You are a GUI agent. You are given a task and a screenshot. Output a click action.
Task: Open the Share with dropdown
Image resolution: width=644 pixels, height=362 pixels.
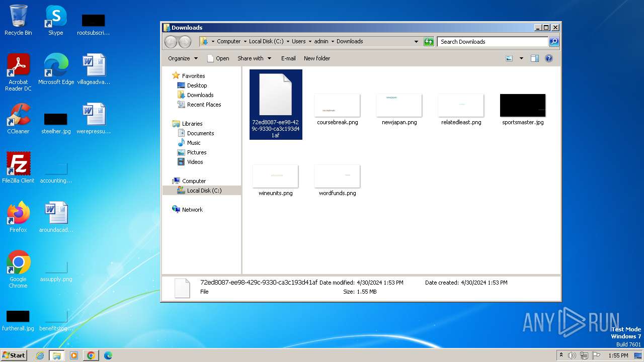[254, 58]
